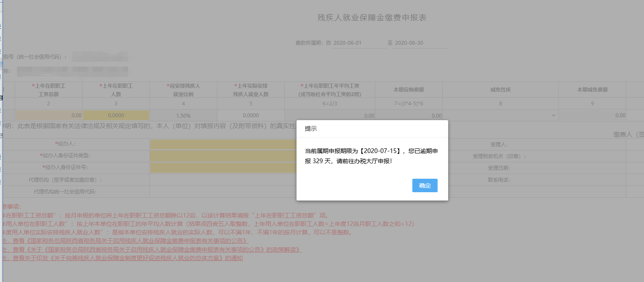Image resolution: width=644 pixels, height=282 pixels.
Task: Expand the 减免性质 dropdown
Action: (x=500, y=115)
